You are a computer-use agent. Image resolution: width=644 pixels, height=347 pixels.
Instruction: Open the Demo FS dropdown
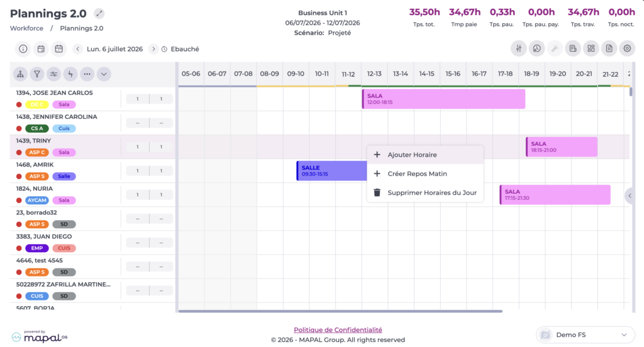point(586,334)
